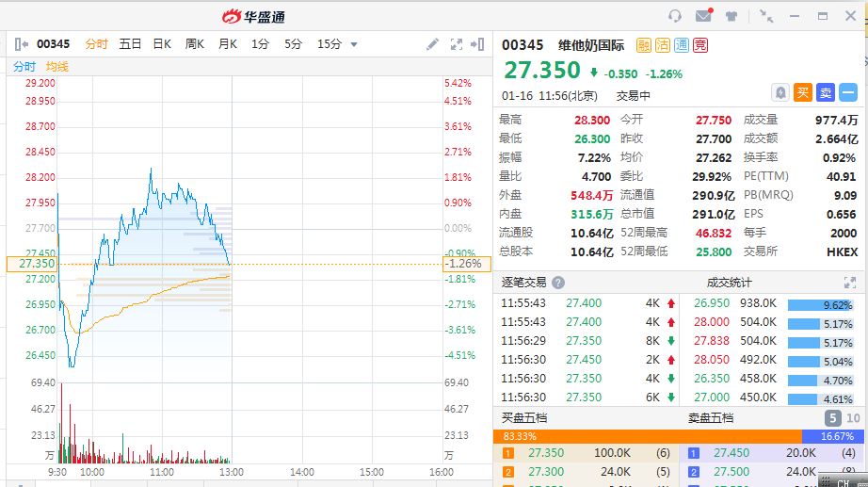Click the 沽 short-sell badge icon
The width and height of the screenshot is (868, 487).
(x=663, y=45)
